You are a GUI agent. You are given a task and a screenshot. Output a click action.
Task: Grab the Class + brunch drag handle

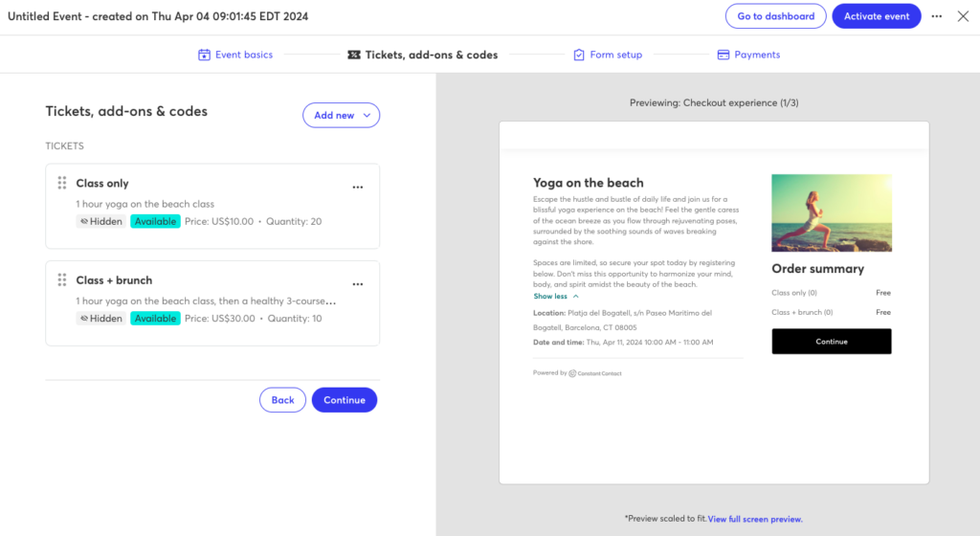(62, 279)
